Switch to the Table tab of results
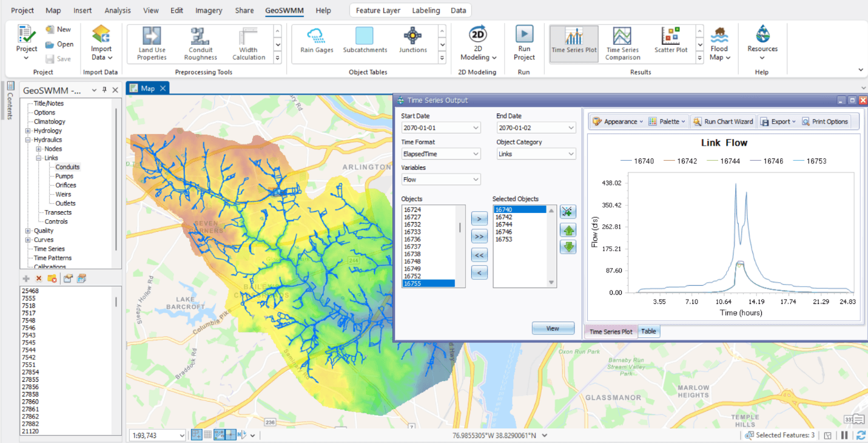 tap(648, 331)
